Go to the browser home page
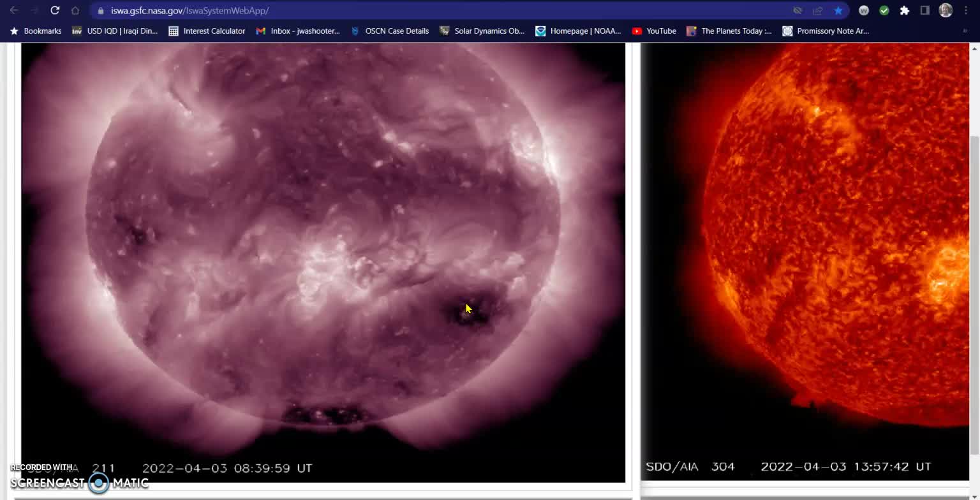This screenshot has height=500, width=980. (x=75, y=10)
